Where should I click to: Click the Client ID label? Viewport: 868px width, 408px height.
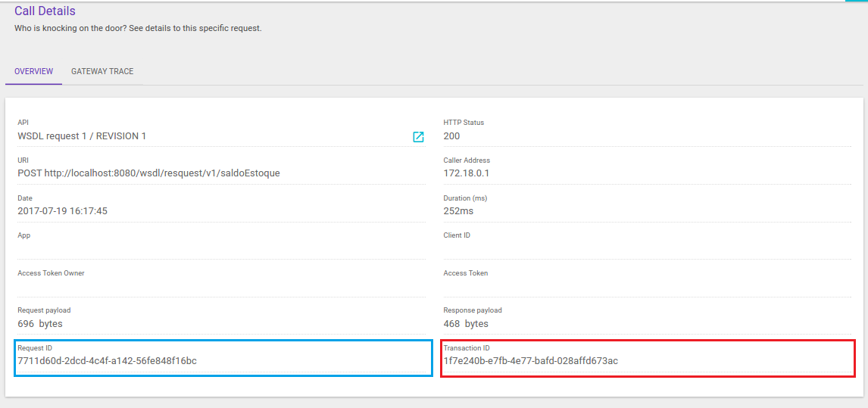click(x=457, y=235)
